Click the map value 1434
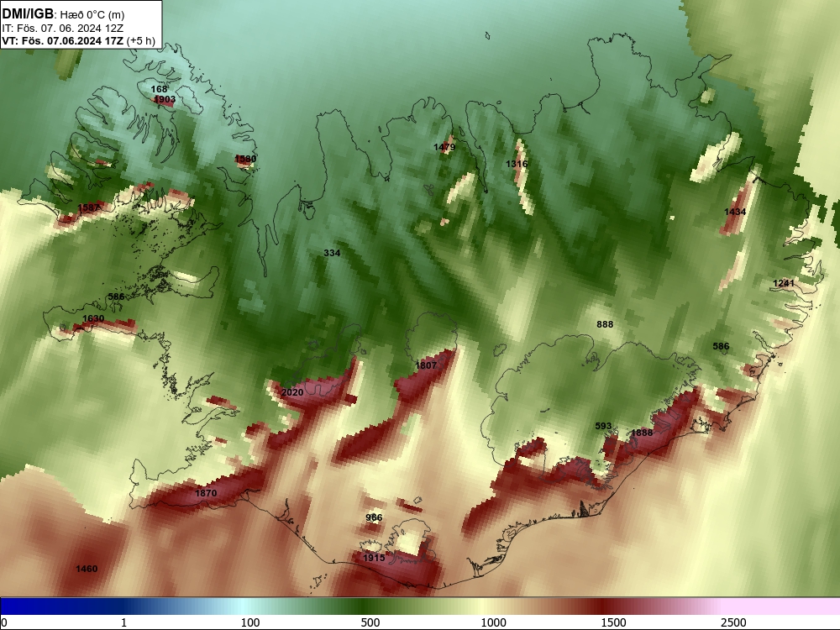Image resolution: width=840 pixels, height=630 pixels. (735, 212)
